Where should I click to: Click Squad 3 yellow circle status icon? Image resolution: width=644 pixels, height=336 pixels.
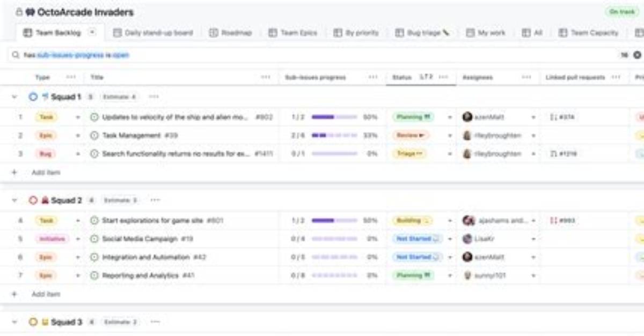(33, 322)
